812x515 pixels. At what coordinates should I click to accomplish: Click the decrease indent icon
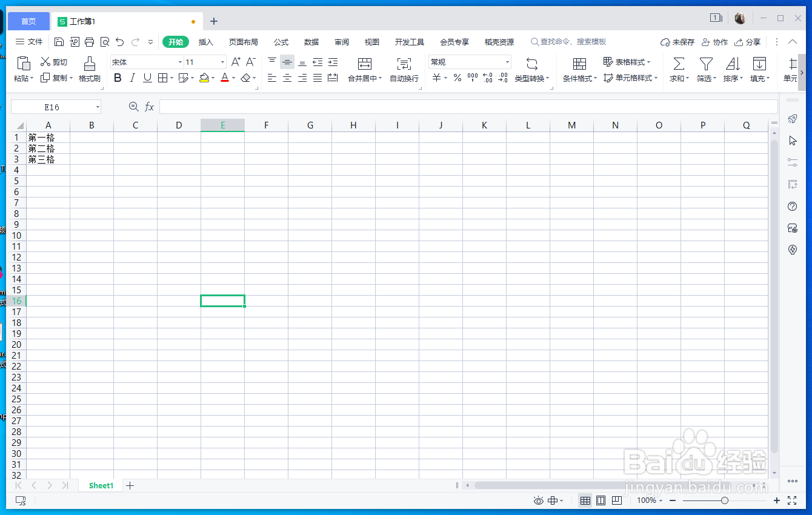tap(318, 62)
